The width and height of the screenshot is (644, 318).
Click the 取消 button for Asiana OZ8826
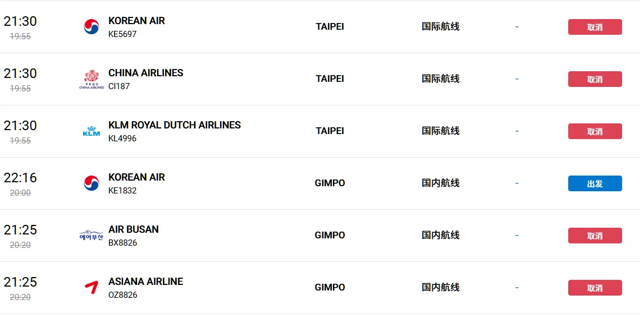(x=595, y=288)
